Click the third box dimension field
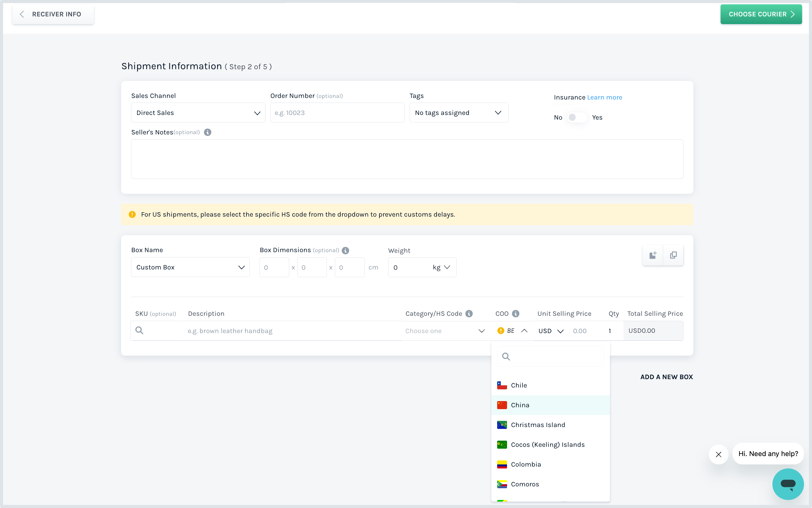 349,267
